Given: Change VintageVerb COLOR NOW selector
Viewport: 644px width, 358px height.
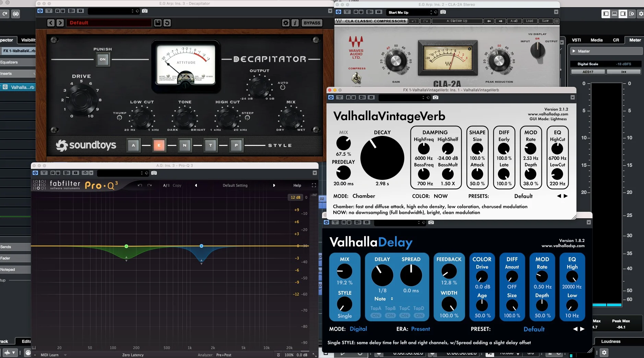Looking at the screenshot, I should pos(441,196).
